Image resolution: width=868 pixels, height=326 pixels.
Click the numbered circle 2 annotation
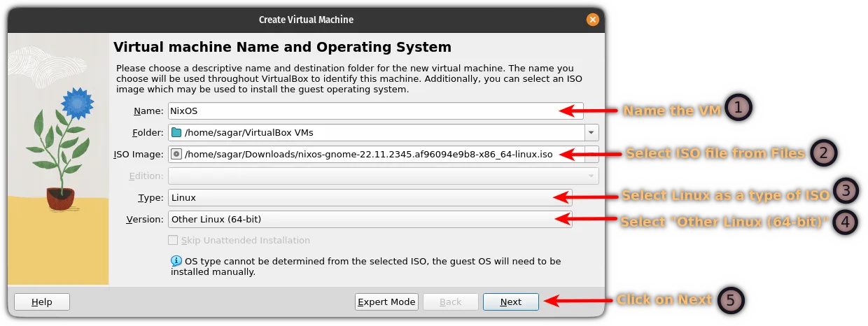tap(822, 153)
